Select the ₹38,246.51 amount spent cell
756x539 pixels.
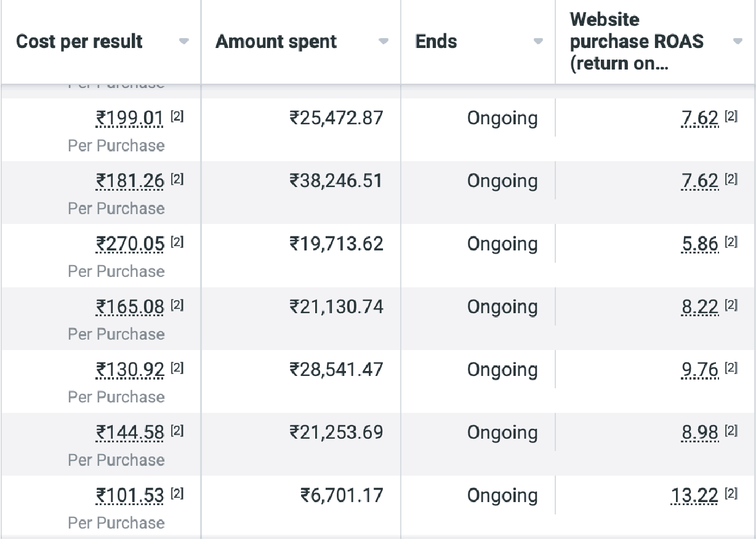(336, 181)
